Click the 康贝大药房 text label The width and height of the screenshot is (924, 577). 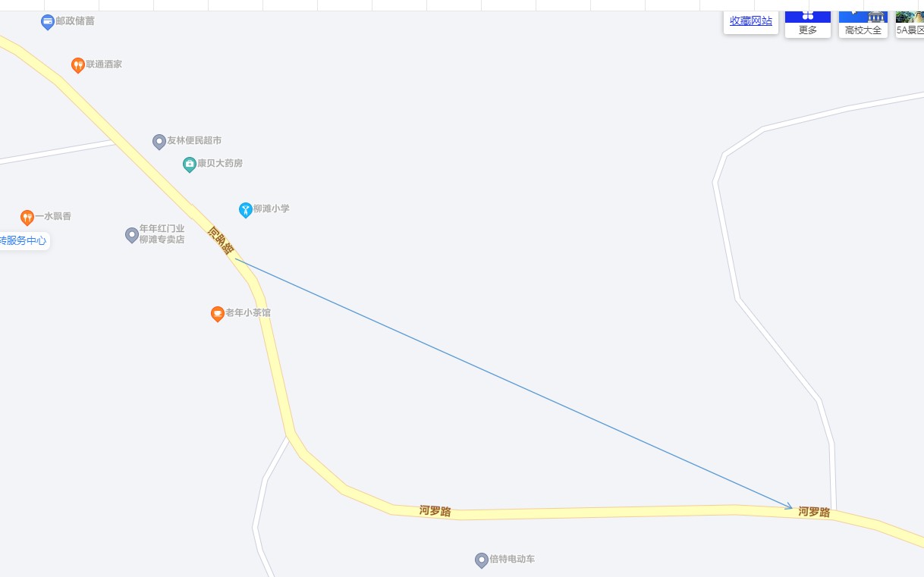[x=220, y=163]
